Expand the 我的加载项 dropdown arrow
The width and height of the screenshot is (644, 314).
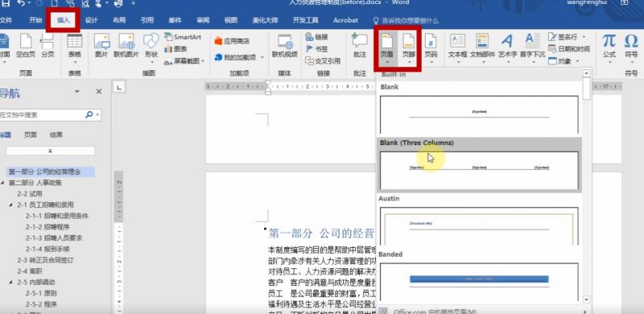(x=262, y=57)
